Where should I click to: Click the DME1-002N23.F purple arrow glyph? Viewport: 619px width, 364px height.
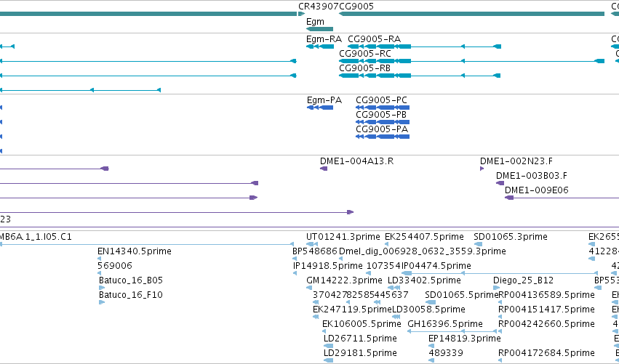click(x=482, y=169)
